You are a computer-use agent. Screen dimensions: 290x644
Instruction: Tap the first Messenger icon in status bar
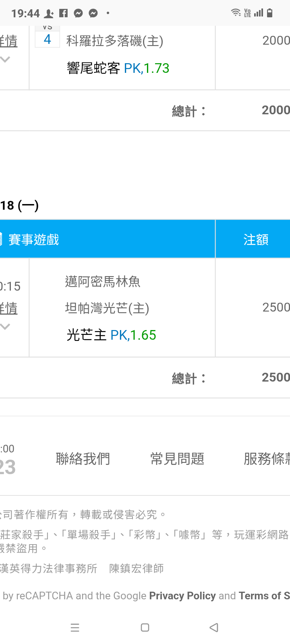79,13
